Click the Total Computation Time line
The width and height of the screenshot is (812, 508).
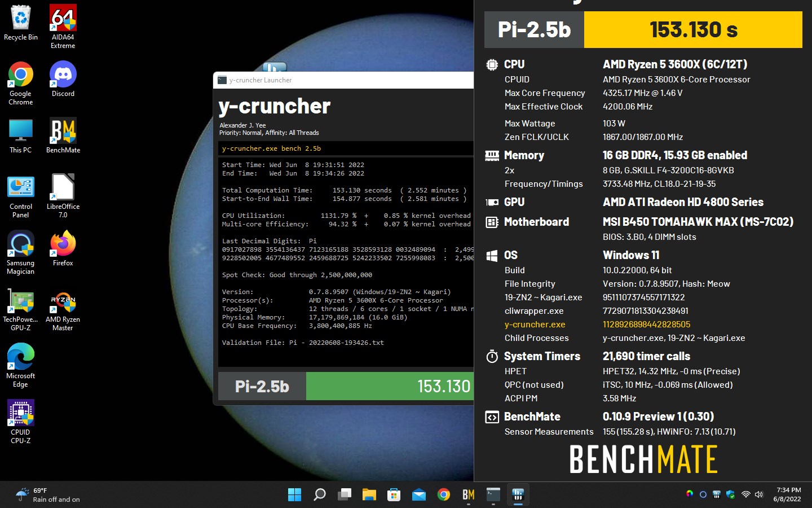(344, 190)
